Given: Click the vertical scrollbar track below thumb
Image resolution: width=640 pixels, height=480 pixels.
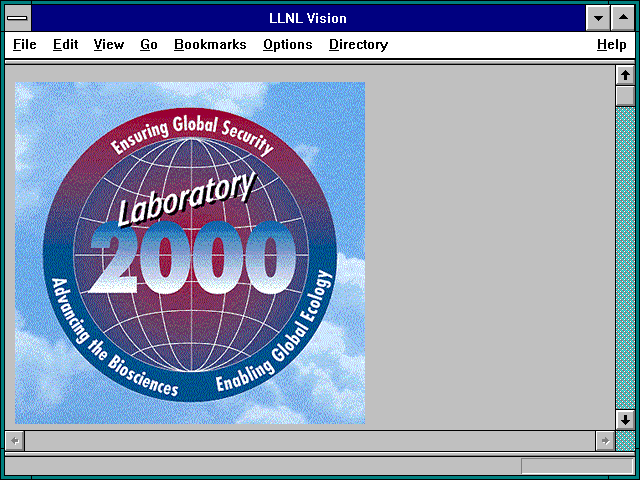Looking at the screenshot, I should [625, 258].
